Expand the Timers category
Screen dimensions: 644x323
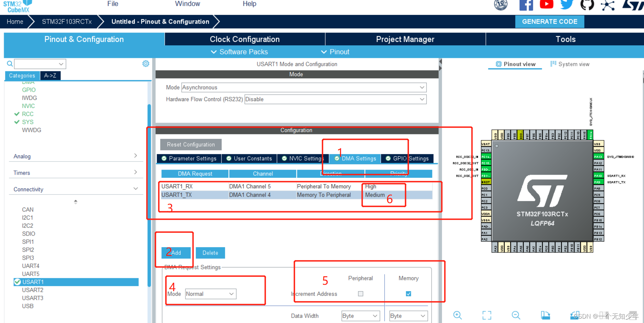click(75, 173)
